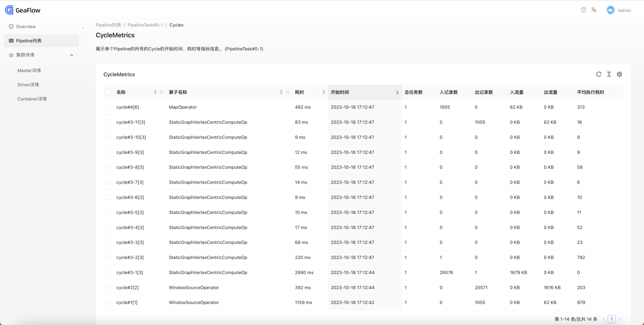
Task: Collapse the 集群详情 menu group
Action: (x=72, y=55)
